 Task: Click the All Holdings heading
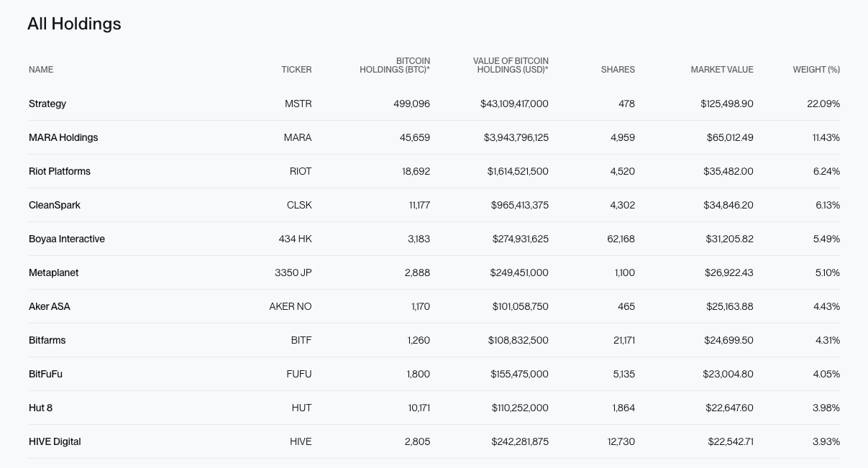click(74, 24)
